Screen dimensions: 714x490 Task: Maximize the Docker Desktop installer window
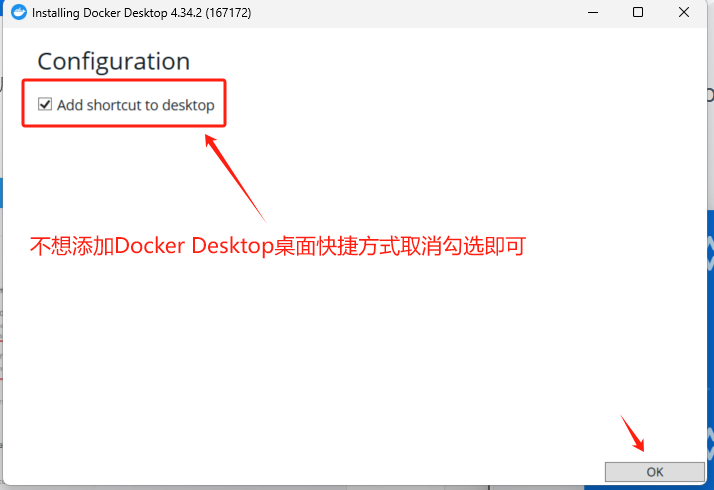point(638,12)
